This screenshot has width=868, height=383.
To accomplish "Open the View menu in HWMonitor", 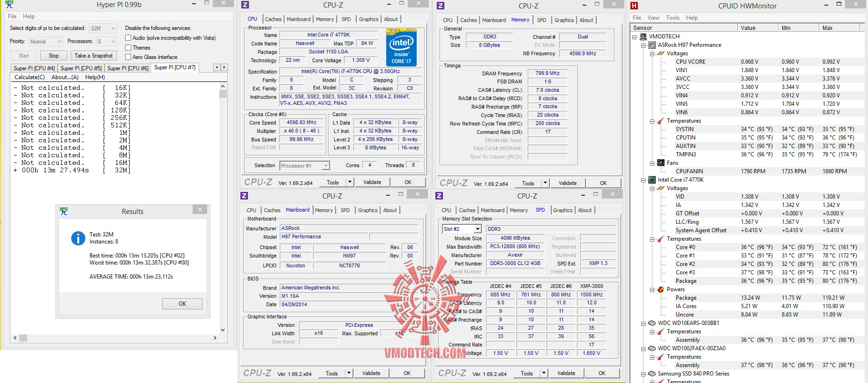I will 653,18.
